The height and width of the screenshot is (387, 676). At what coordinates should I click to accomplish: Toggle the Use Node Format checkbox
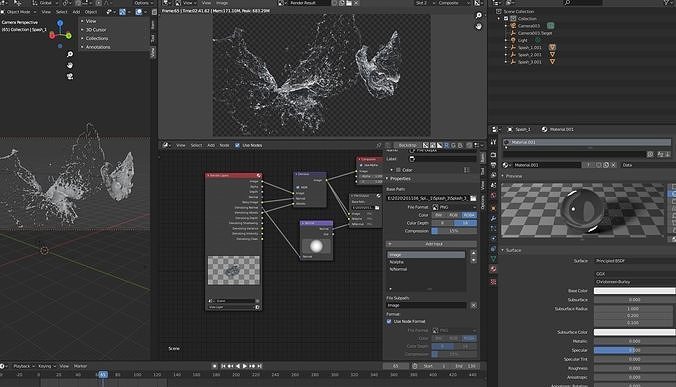tap(389, 321)
